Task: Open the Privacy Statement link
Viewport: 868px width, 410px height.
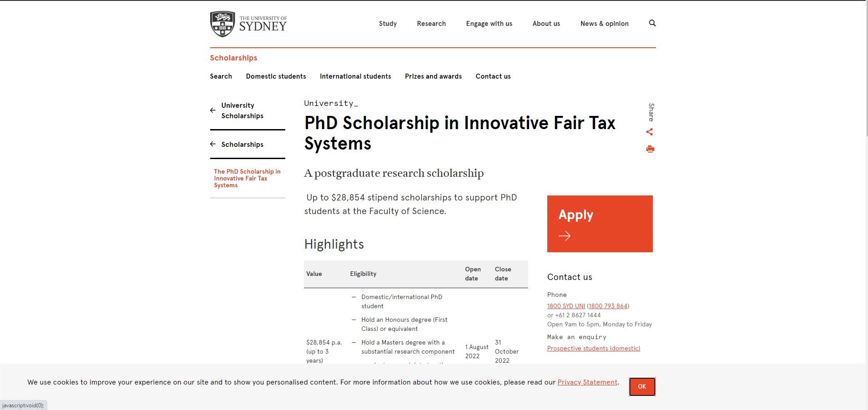Action: 587,382
